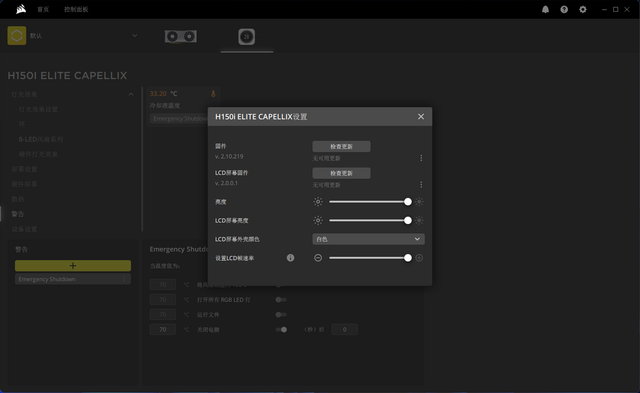Click the bright sun icon for 亮度
Image resolution: width=640 pixels, height=393 pixels.
[419, 202]
